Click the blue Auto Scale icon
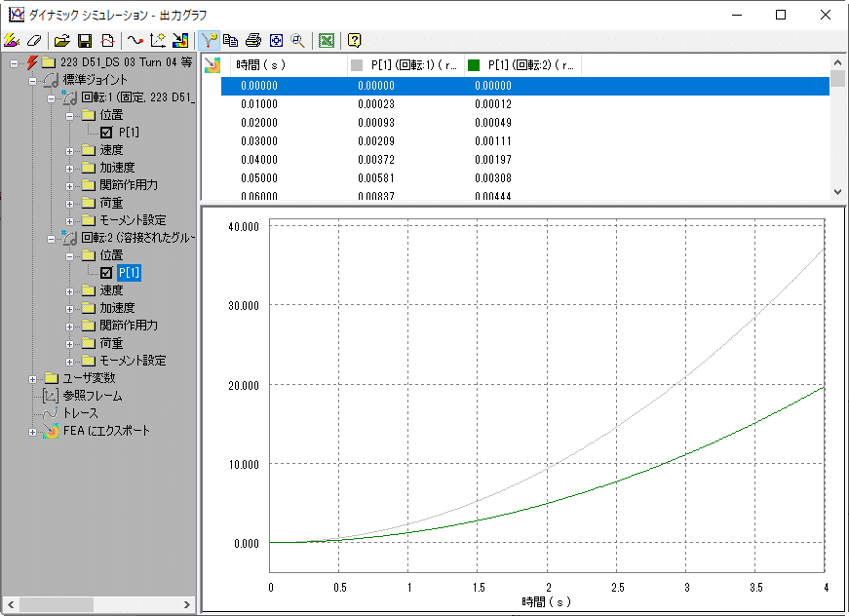 tap(276, 41)
